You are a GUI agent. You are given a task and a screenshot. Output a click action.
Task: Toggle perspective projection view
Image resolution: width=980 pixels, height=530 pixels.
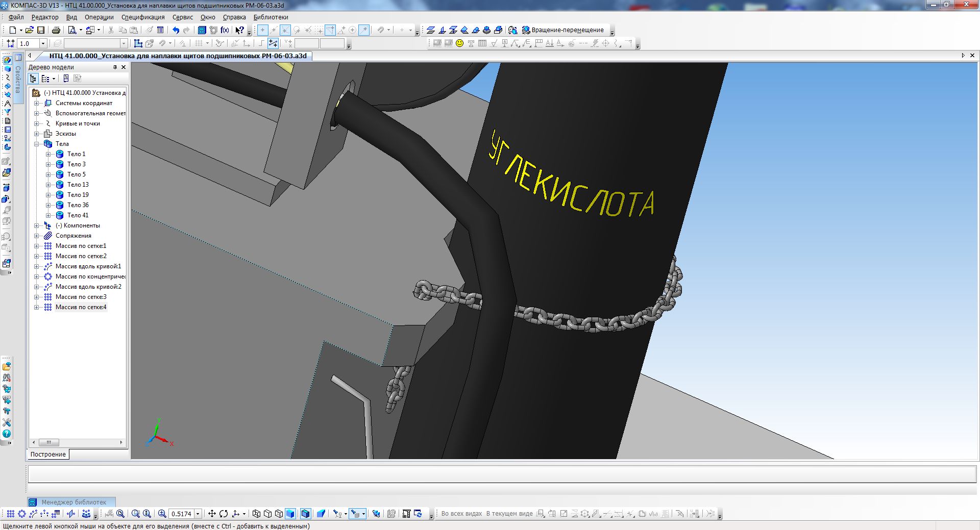tap(321, 514)
